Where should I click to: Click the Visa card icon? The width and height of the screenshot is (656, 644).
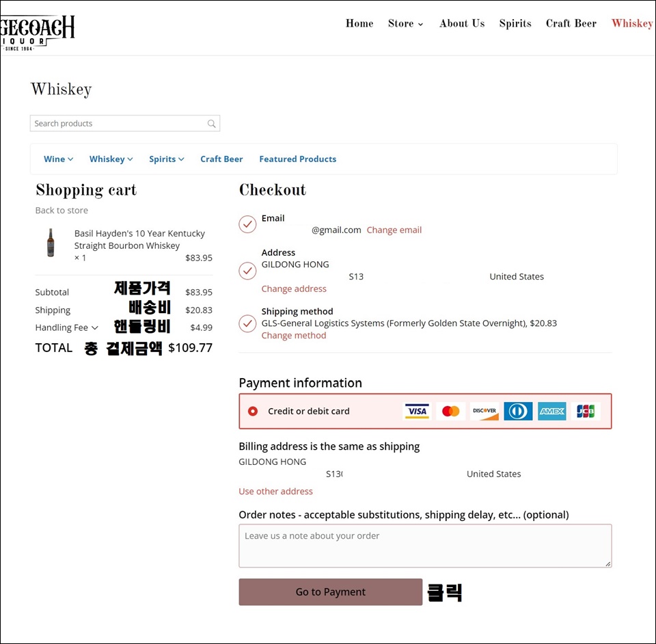click(x=417, y=412)
